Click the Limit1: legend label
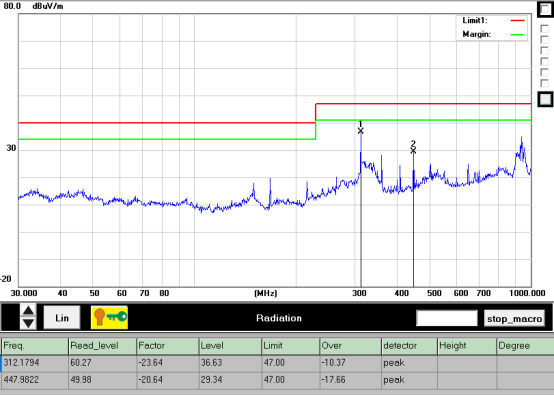The image size is (554, 396). click(x=475, y=20)
